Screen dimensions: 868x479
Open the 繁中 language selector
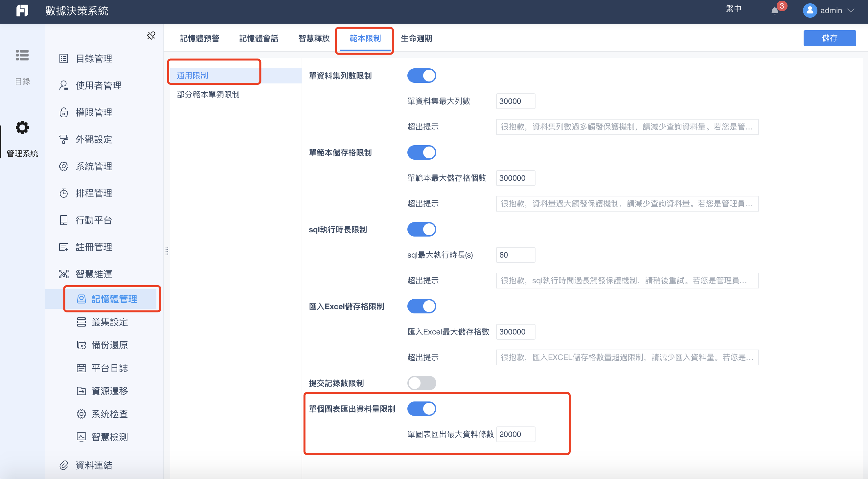tap(734, 9)
